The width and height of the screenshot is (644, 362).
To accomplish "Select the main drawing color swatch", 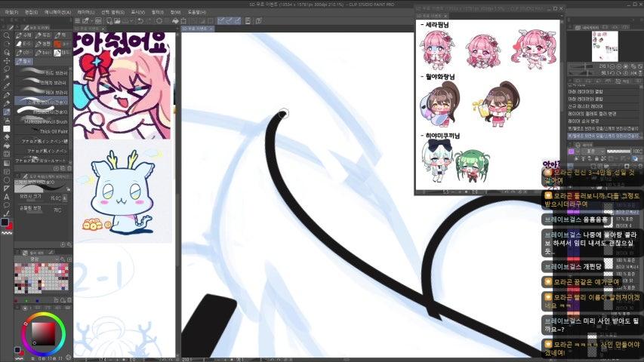I will pos(5,222).
